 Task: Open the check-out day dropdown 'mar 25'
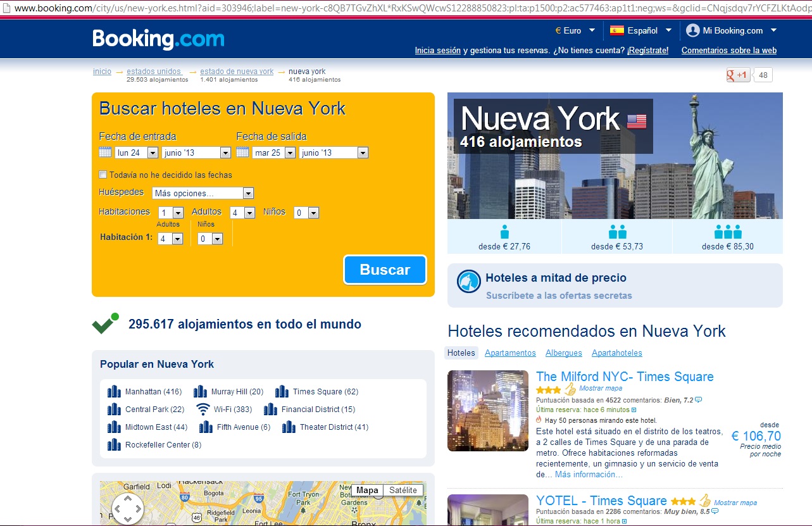tap(273, 153)
